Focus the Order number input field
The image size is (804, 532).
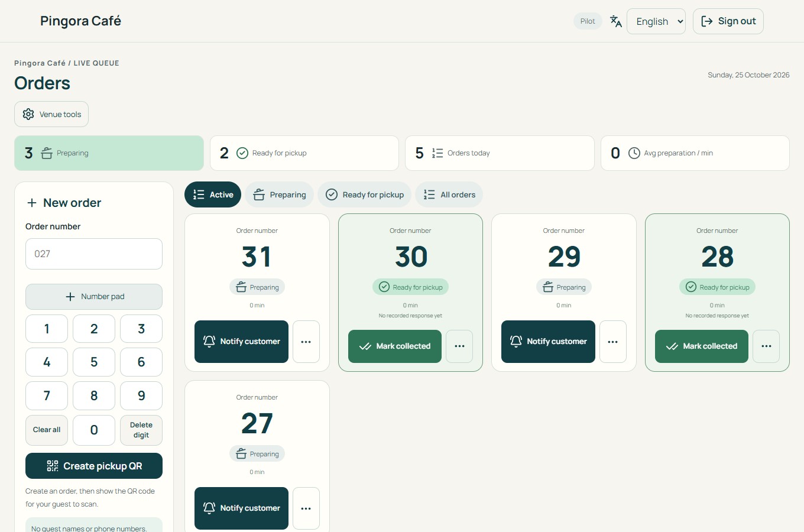click(x=94, y=254)
